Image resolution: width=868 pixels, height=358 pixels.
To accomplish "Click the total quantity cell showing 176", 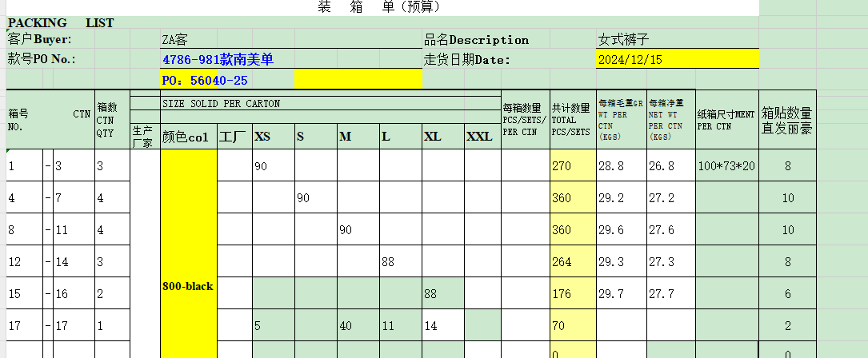I will (562, 294).
